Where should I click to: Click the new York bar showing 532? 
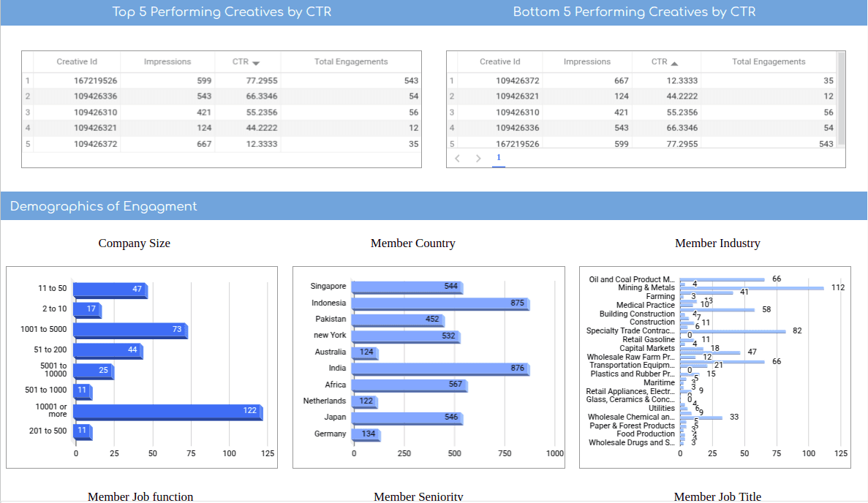406,336
